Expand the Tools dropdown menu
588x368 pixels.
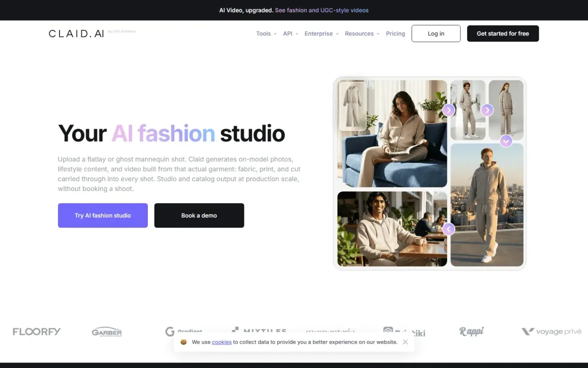pyautogui.click(x=266, y=34)
